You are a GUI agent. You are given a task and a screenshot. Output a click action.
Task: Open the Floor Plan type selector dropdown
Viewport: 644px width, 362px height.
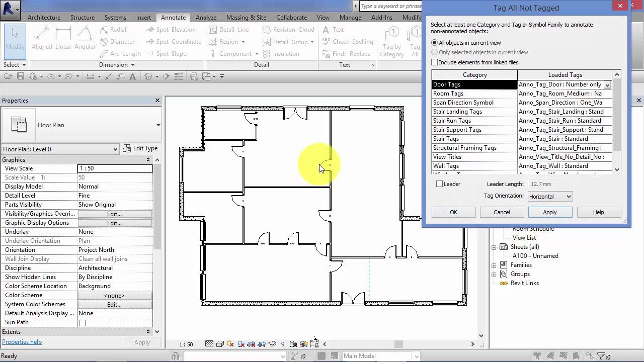[158, 125]
